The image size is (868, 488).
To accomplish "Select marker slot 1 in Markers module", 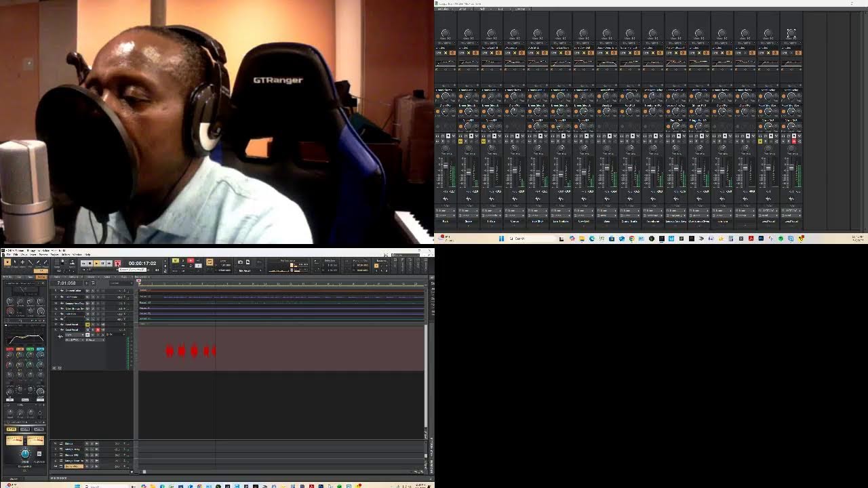I will point(376,266).
